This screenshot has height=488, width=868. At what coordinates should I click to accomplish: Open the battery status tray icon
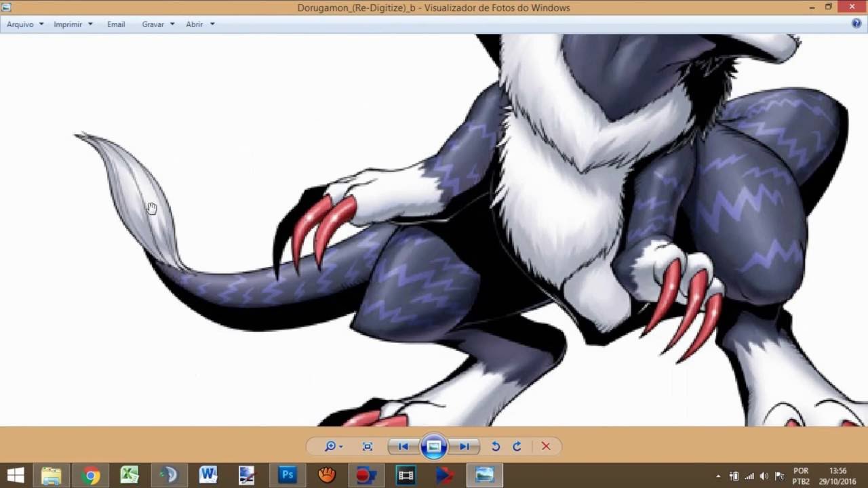[734, 476]
